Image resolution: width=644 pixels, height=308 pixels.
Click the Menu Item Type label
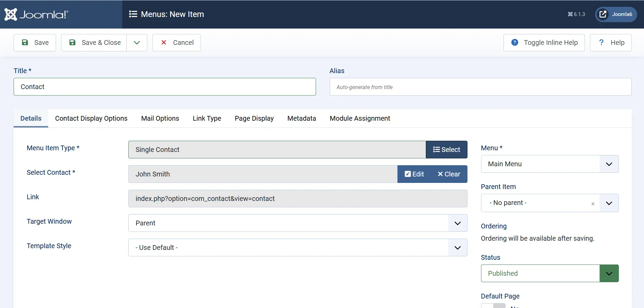(53, 148)
